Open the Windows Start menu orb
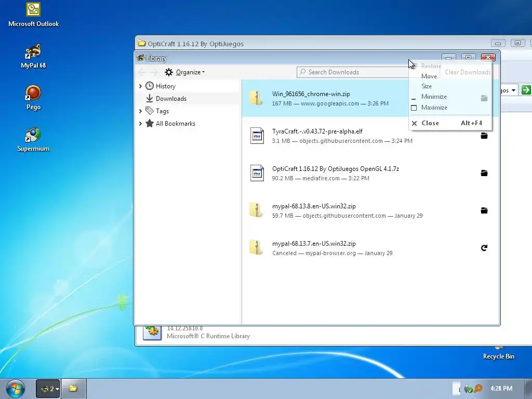The image size is (532, 399). pyautogui.click(x=15, y=389)
